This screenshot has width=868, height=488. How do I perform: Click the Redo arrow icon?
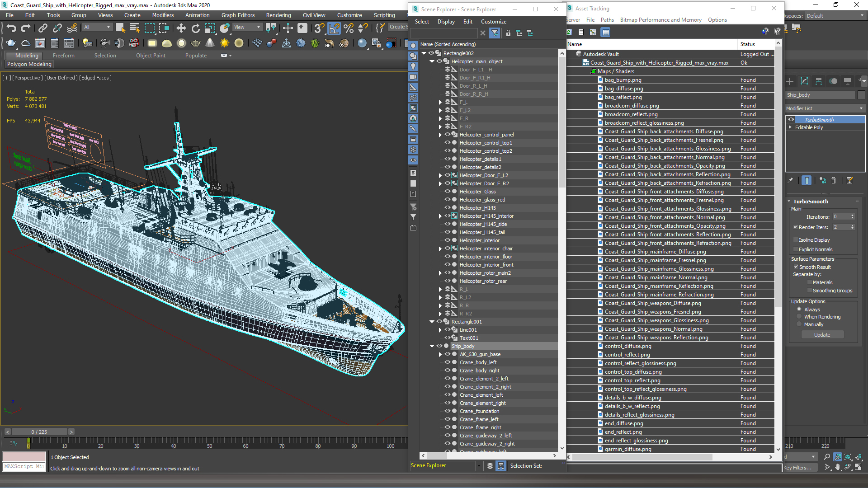pyautogui.click(x=26, y=28)
